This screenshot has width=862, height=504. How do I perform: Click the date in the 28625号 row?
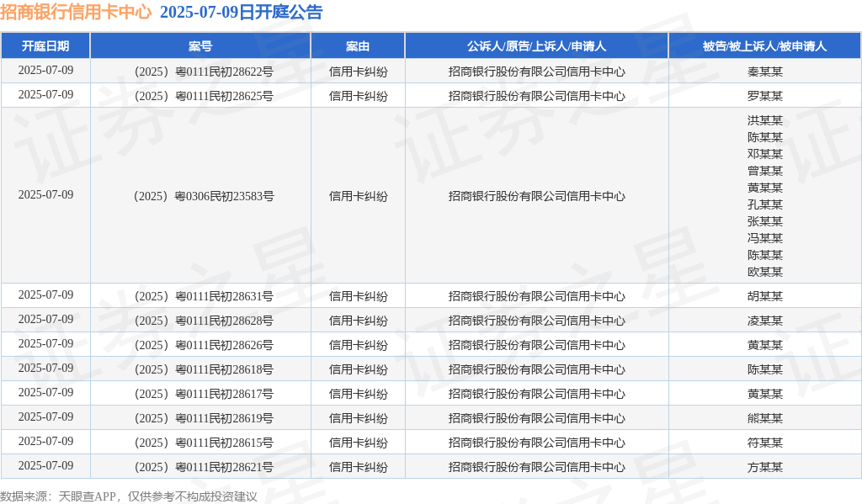(x=45, y=94)
